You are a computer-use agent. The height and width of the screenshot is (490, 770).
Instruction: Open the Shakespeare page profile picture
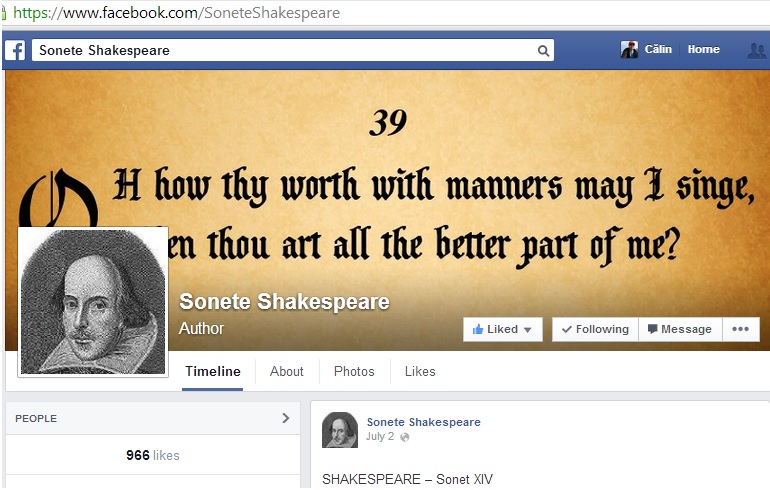(93, 301)
